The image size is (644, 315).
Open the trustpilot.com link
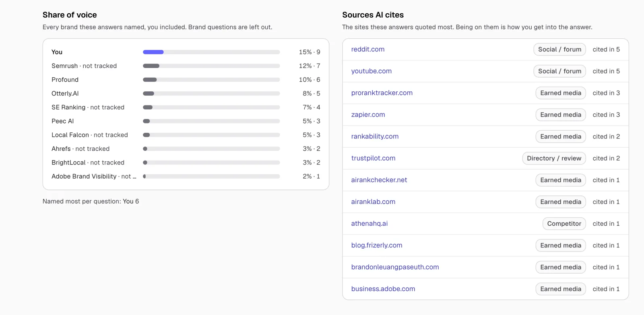tap(373, 158)
